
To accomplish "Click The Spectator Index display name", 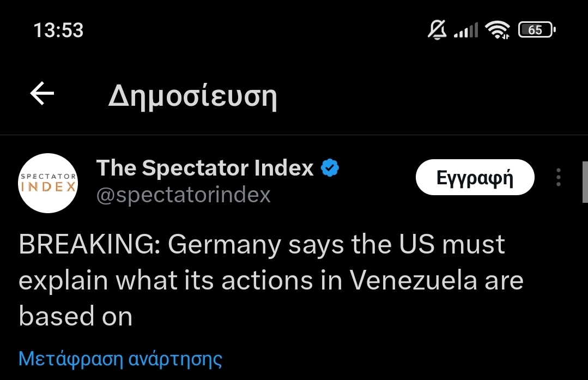I will (x=205, y=168).
